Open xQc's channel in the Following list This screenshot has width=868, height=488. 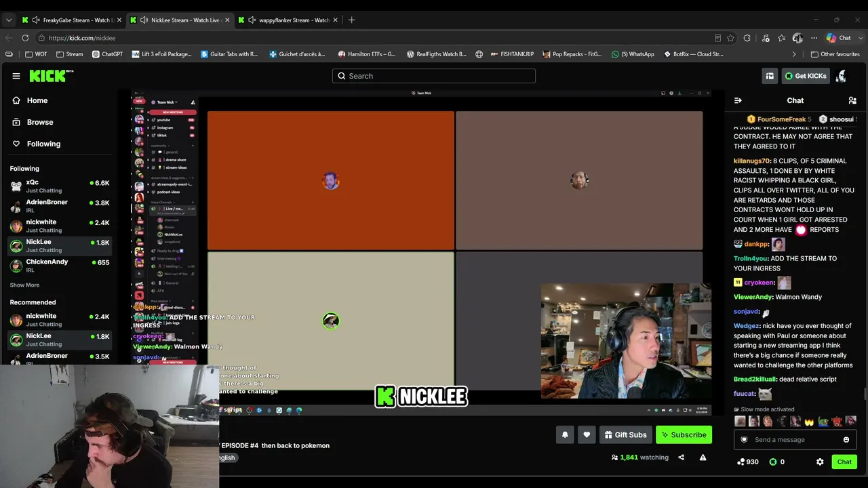click(x=60, y=186)
